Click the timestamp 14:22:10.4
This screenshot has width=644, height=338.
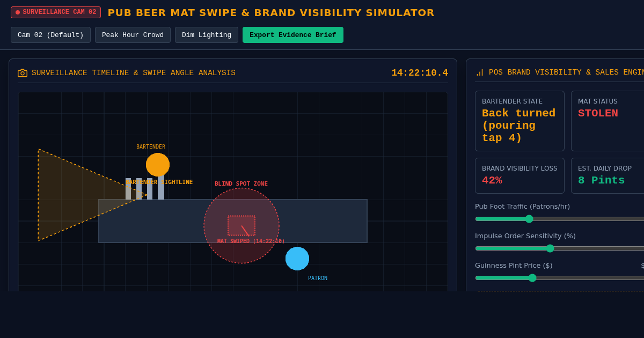pyautogui.click(x=420, y=73)
